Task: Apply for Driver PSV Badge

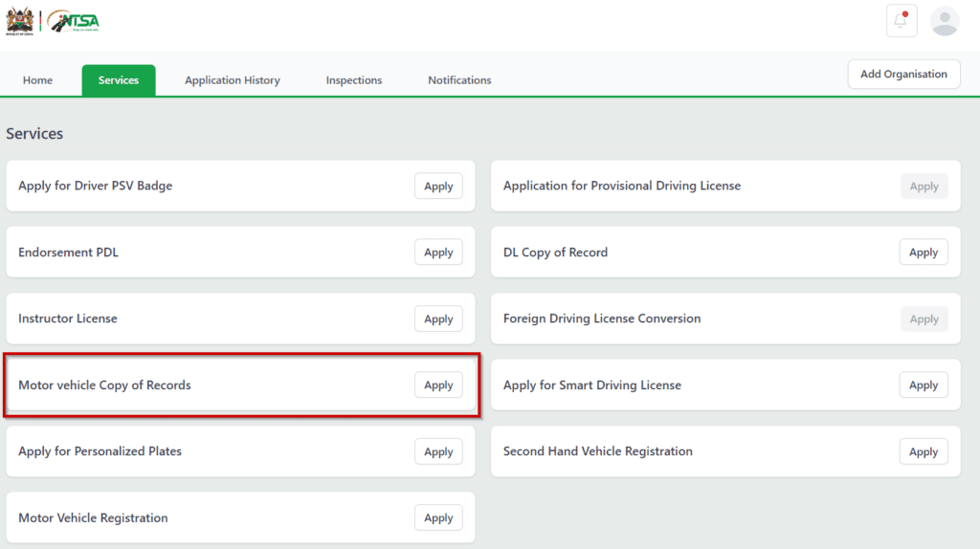Action: [x=438, y=187]
